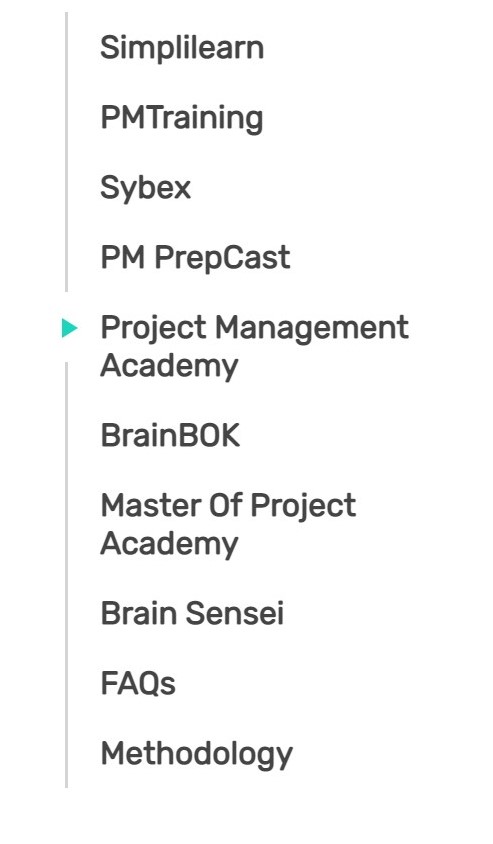Viewport: 493px width, 844px height.
Task: Click the gray progress line beside Brain Sensei
Action: pos(66,613)
